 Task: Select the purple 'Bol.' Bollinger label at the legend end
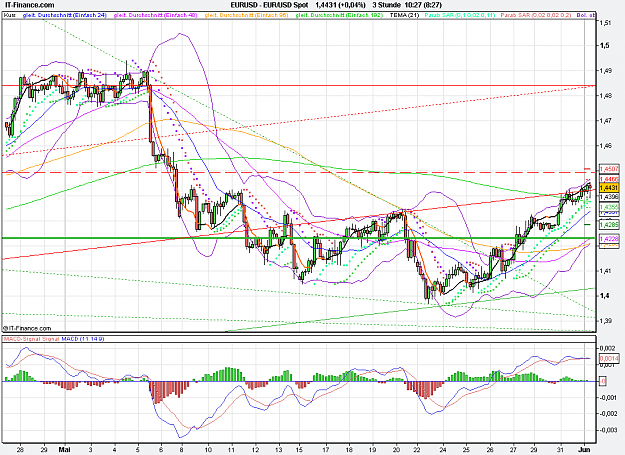click(x=586, y=15)
